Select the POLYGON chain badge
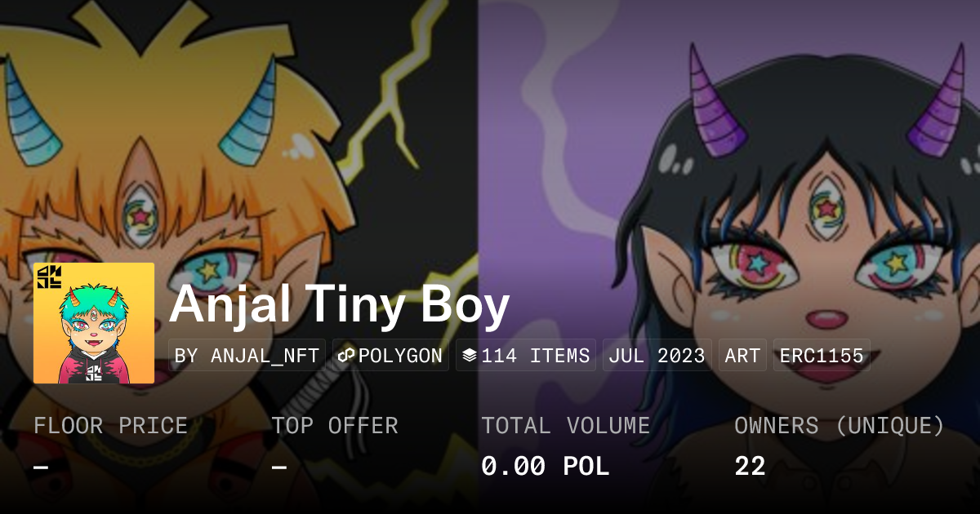Screen dimensions: 980x514 tap(390, 356)
